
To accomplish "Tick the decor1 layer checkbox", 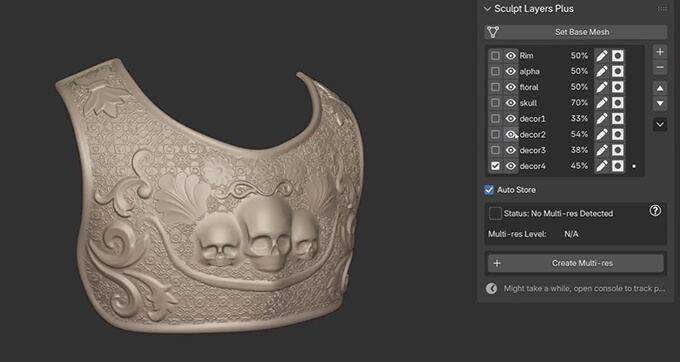I will click(495, 118).
